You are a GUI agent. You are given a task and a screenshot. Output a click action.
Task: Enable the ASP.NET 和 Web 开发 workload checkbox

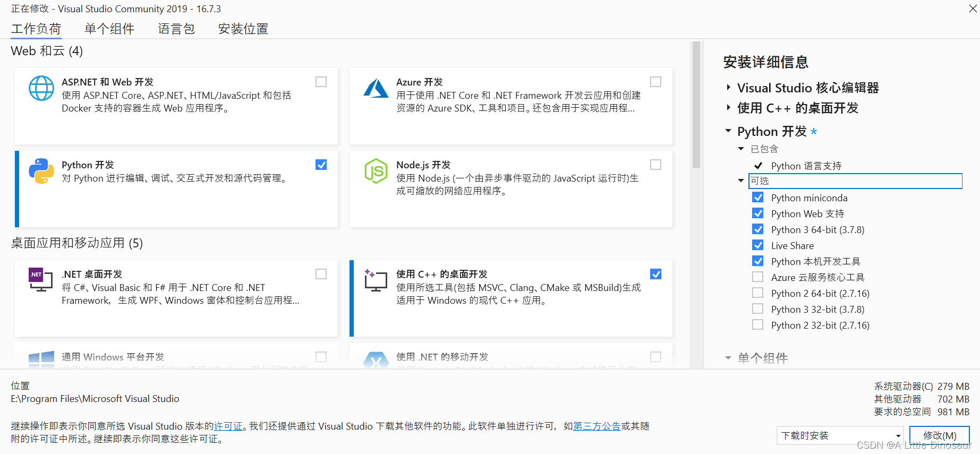coord(321,82)
